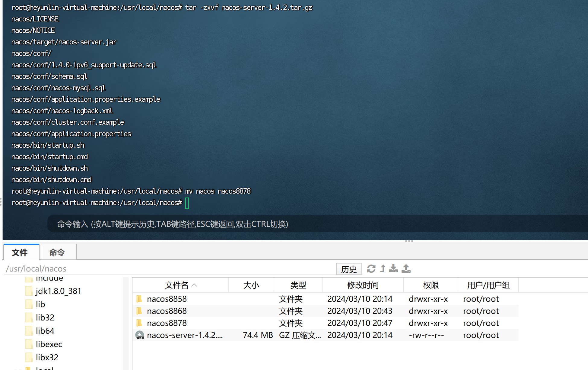588x370 pixels.
Task: Click the folder icon next to libx32
Action: click(29, 357)
